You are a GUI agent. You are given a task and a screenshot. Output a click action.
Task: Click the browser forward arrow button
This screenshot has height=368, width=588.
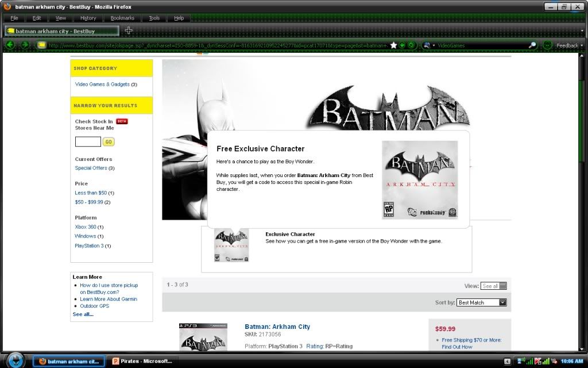pos(25,45)
